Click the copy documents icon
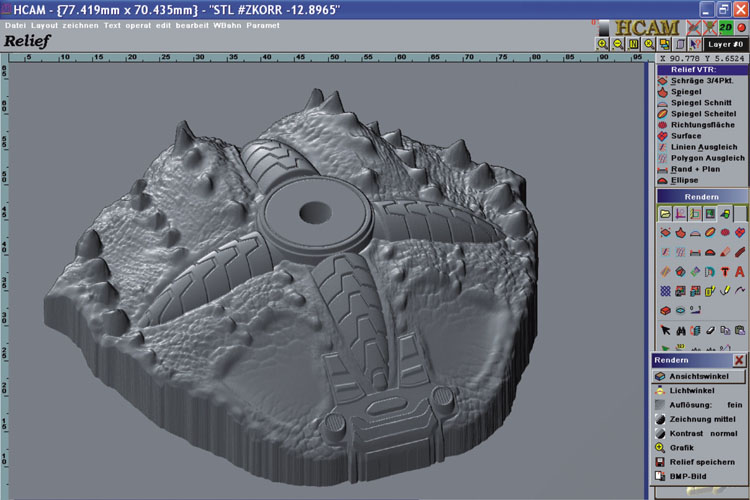 point(725,330)
